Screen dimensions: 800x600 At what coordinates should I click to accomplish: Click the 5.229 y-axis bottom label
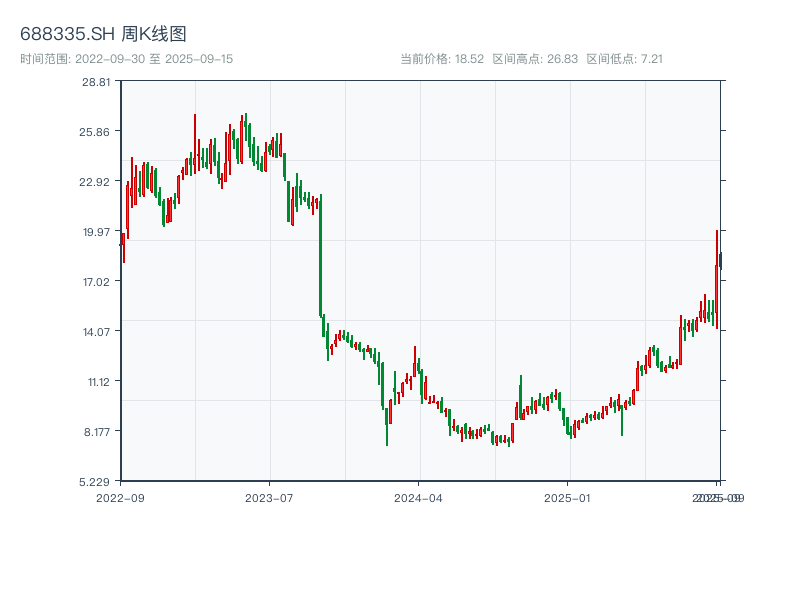97,481
